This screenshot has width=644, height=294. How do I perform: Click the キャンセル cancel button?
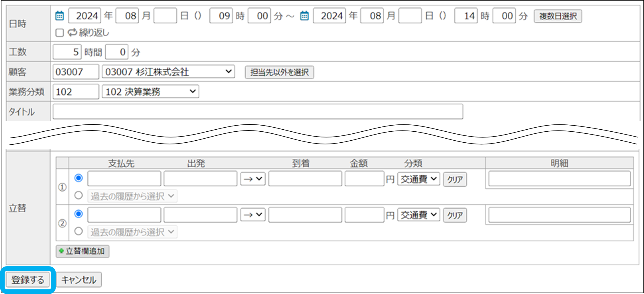[x=79, y=280]
